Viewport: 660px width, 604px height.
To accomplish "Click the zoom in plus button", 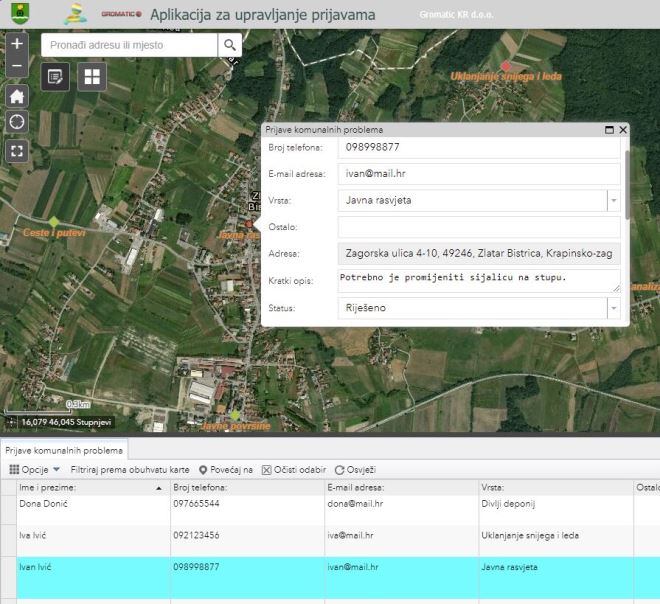I will (17, 44).
